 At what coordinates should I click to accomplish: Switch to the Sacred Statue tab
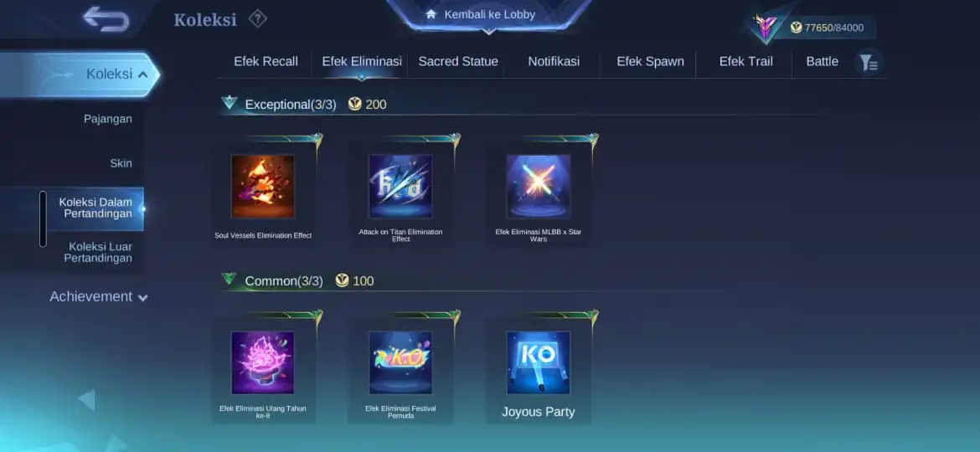(458, 62)
